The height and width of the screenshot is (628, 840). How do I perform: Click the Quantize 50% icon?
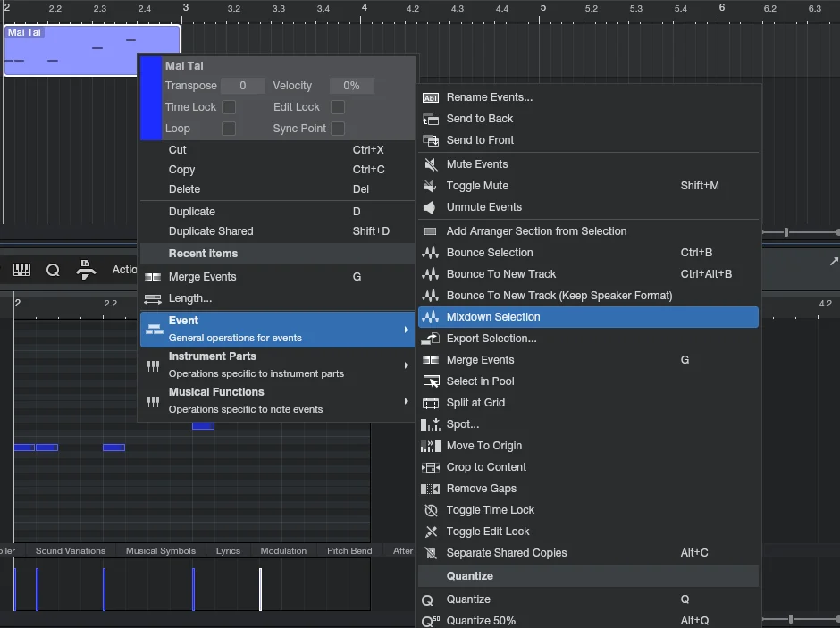coord(430,621)
